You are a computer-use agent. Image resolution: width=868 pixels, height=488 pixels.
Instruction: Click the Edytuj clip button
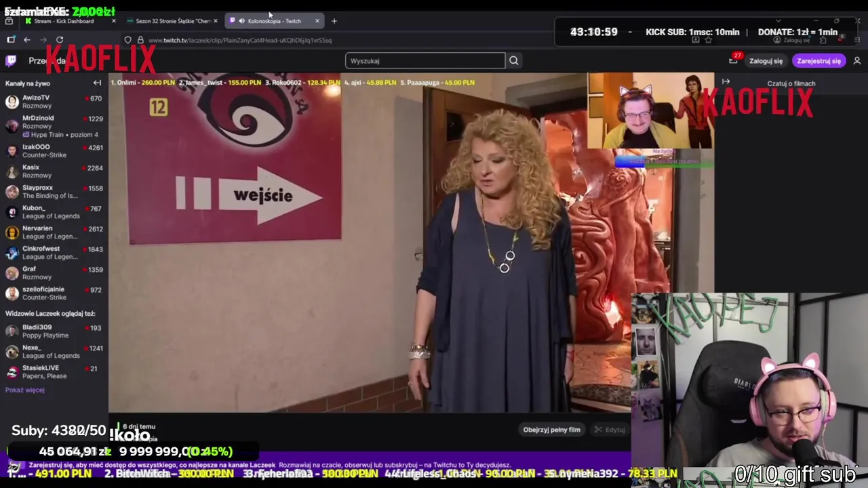pos(609,430)
